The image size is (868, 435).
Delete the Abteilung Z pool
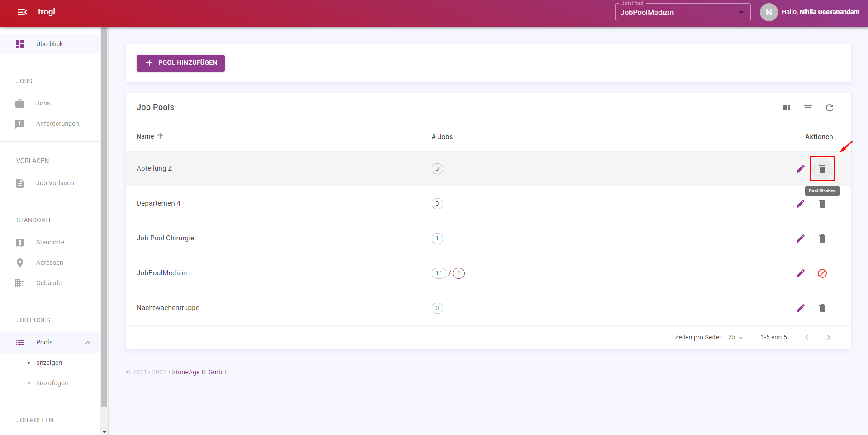click(x=822, y=169)
